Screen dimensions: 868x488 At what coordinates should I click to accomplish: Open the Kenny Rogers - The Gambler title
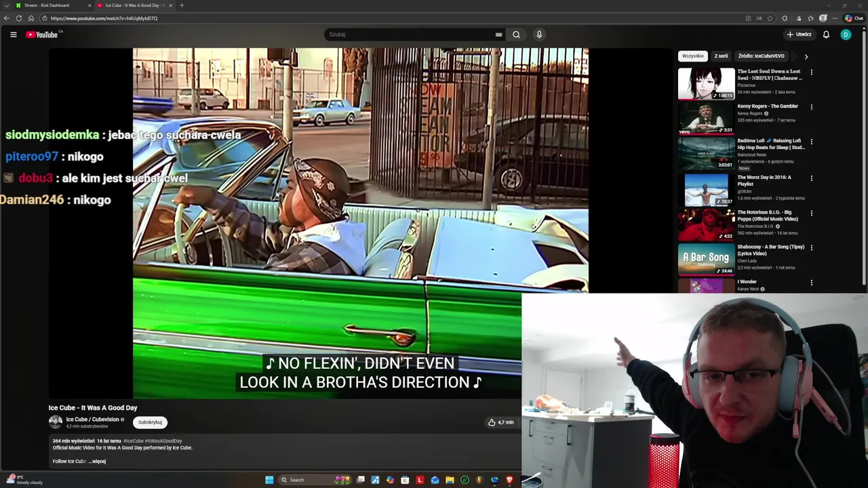(x=768, y=106)
